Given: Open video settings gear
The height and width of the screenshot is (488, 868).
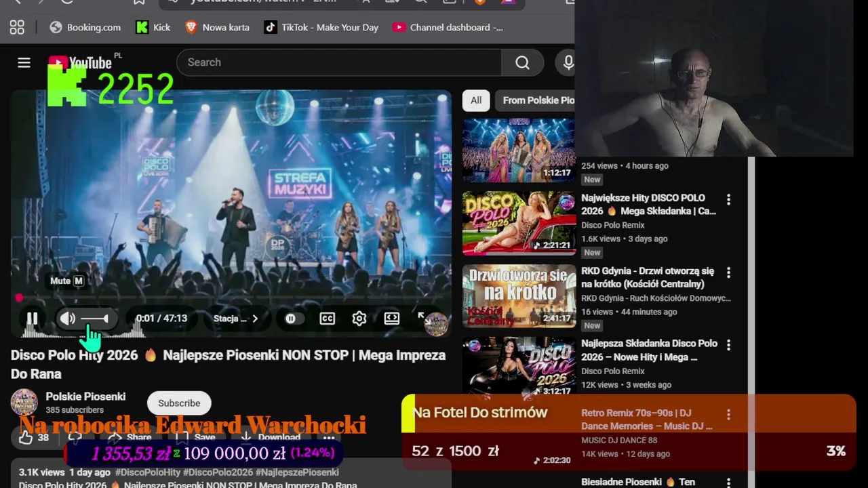Looking at the screenshot, I should click(359, 319).
